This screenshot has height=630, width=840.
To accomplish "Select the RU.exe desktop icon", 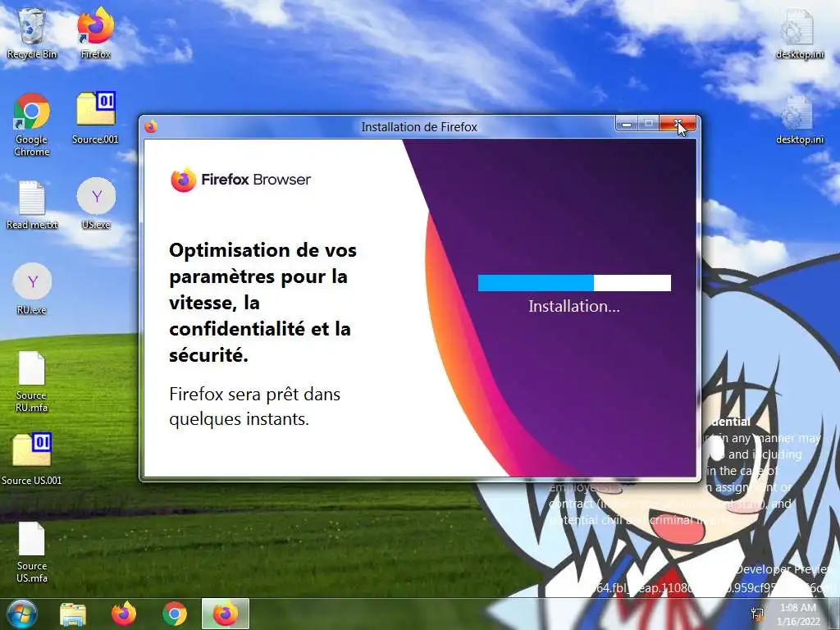I will [32, 289].
